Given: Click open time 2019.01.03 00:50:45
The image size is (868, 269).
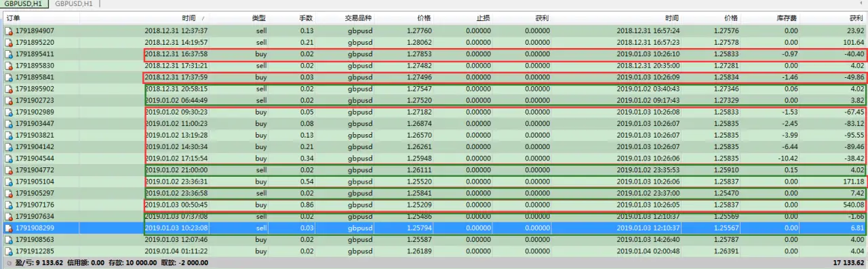Looking at the screenshot, I should point(176,205).
